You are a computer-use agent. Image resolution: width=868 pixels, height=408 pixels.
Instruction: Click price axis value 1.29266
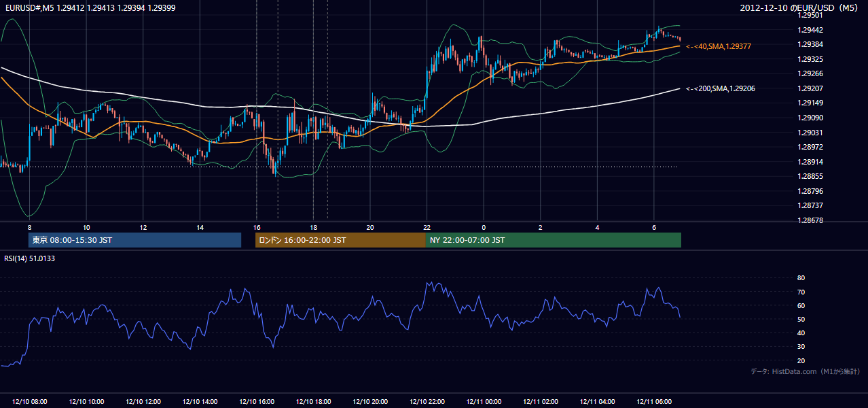tap(810, 74)
